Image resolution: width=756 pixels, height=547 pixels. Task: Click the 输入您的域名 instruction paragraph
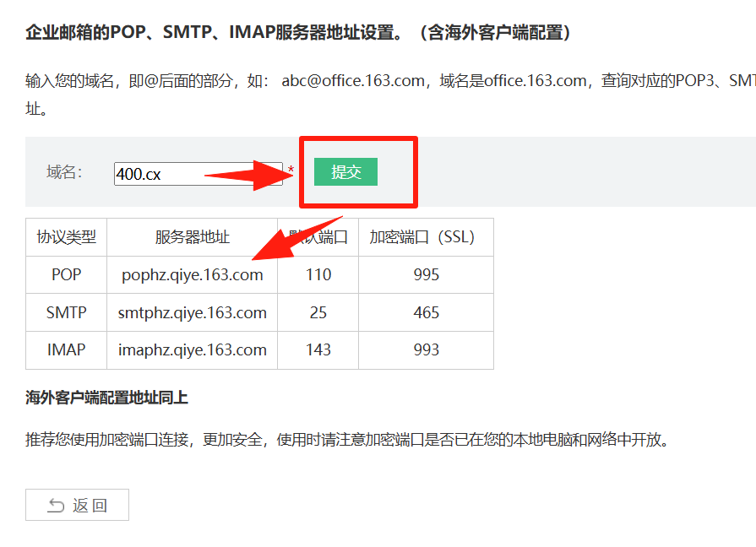click(x=390, y=95)
